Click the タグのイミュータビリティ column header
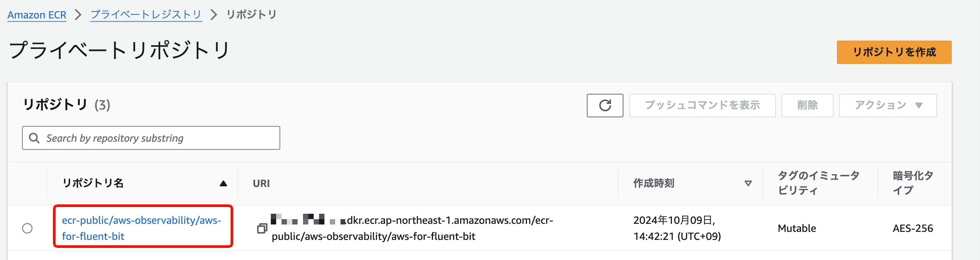This screenshot has width=980, height=260. coord(818,183)
